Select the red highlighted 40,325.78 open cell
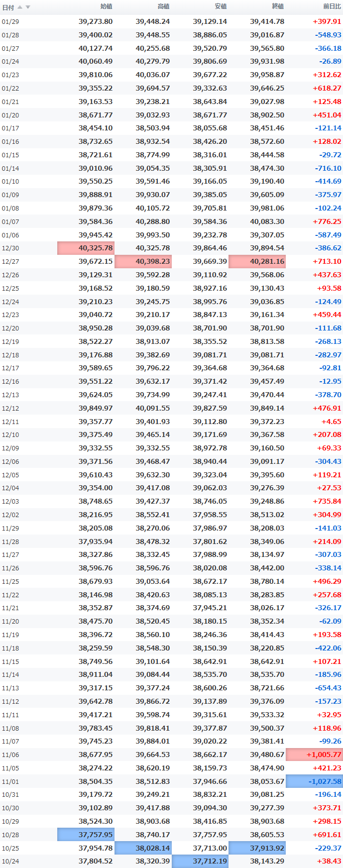Screen dimensions: 343x868 tap(86, 248)
